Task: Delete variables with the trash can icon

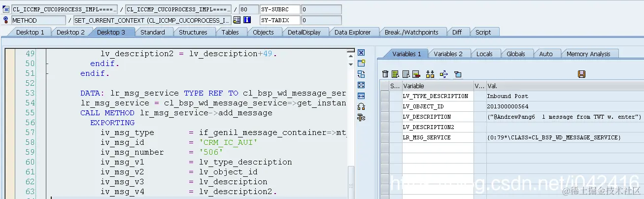Action: tap(385, 74)
